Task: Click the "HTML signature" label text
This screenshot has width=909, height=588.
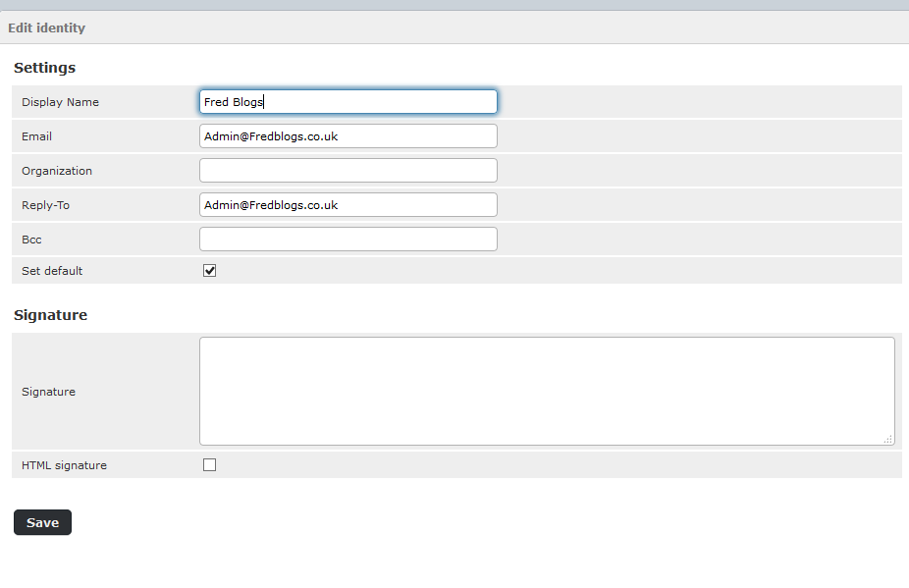Action: (x=64, y=465)
